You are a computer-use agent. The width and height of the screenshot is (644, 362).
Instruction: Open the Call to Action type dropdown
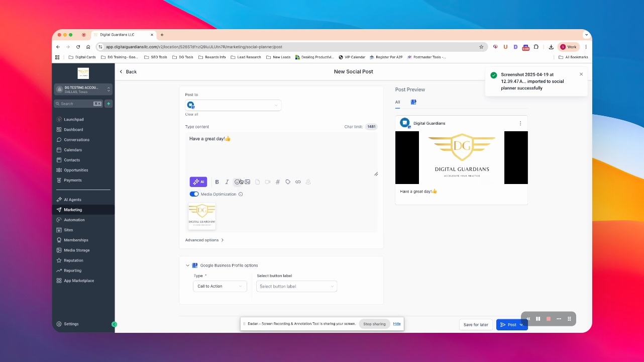tap(220, 286)
